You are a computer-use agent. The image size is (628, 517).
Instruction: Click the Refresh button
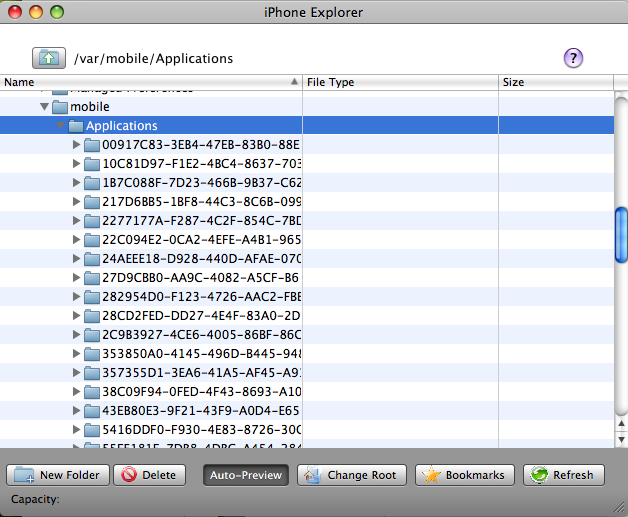(x=564, y=475)
